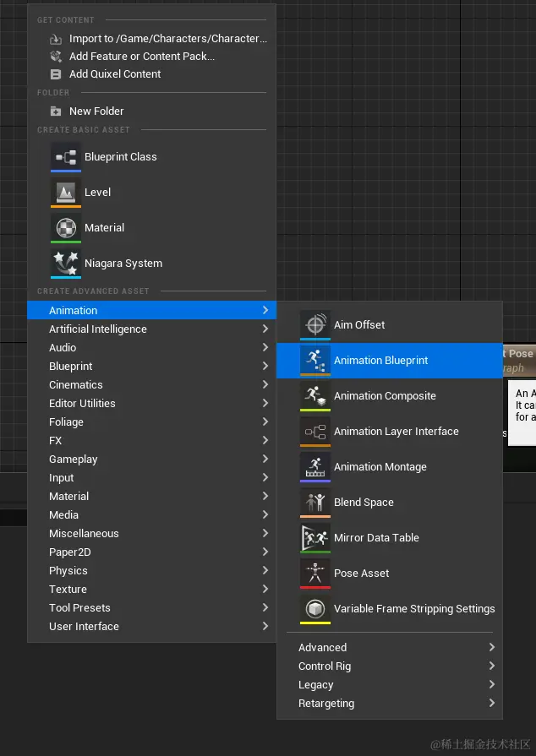Expand the Foliage submenu
536x756 pixels.
[x=151, y=422]
